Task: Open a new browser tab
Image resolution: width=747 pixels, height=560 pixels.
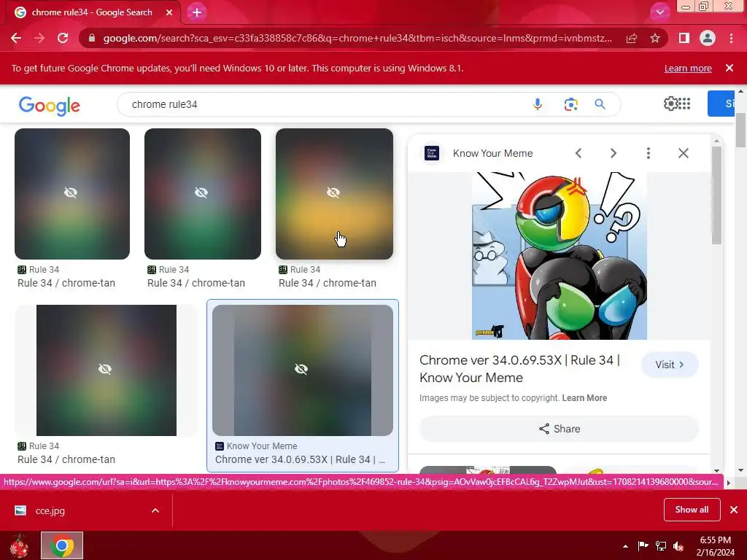Action: pos(197,12)
